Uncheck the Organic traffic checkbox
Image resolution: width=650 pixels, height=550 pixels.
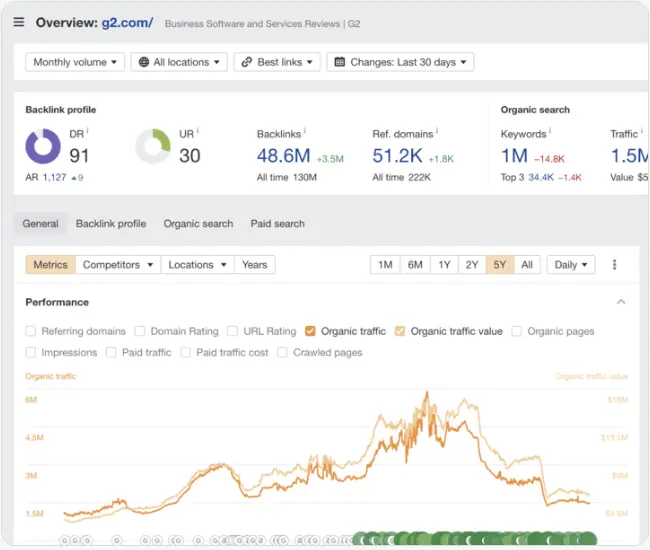coord(311,331)
